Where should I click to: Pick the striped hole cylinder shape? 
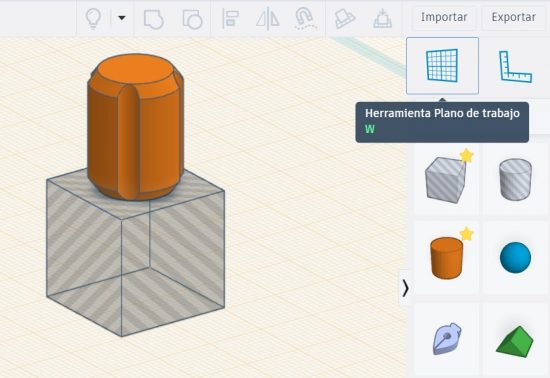click(x=515, y=179)
